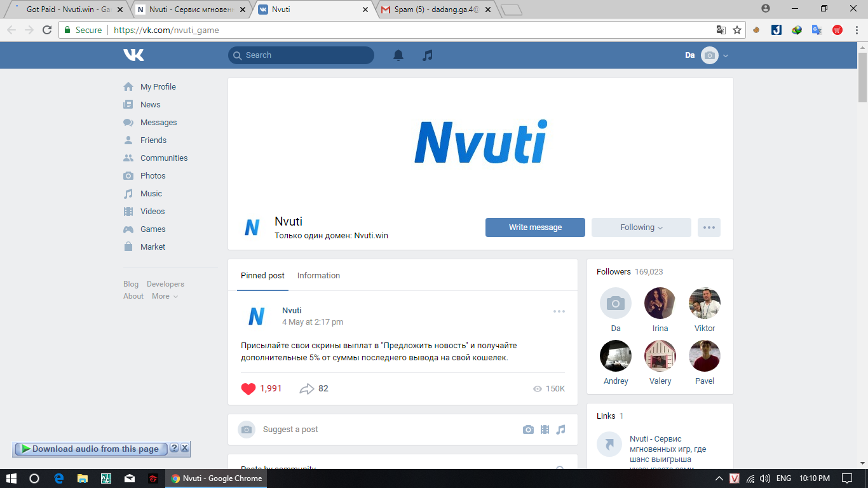This screenshot has height=488, width=868.
Task: Share the pinned post with the arrow
Action: click(x=307, y=389)
